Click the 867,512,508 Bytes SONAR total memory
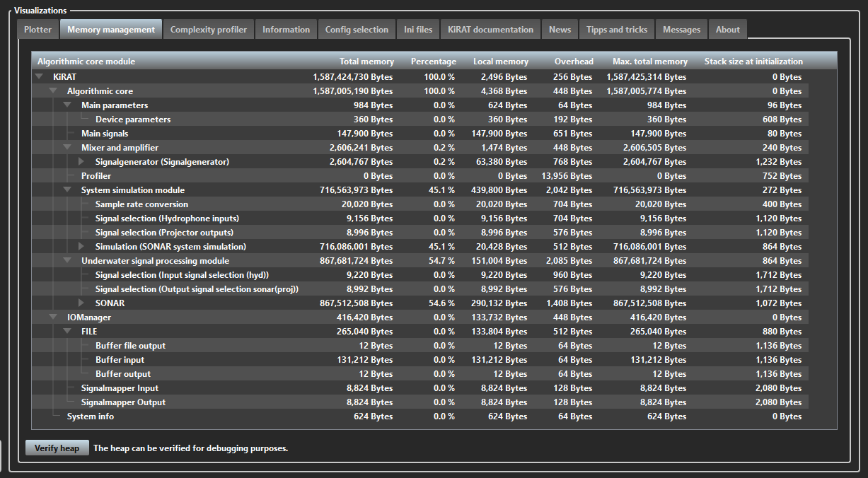 pyautogui.click(x=357, y=303)
